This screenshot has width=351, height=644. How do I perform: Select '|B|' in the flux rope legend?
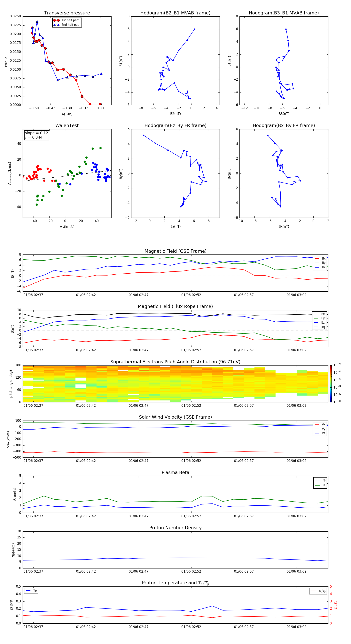tap(323, 327)
